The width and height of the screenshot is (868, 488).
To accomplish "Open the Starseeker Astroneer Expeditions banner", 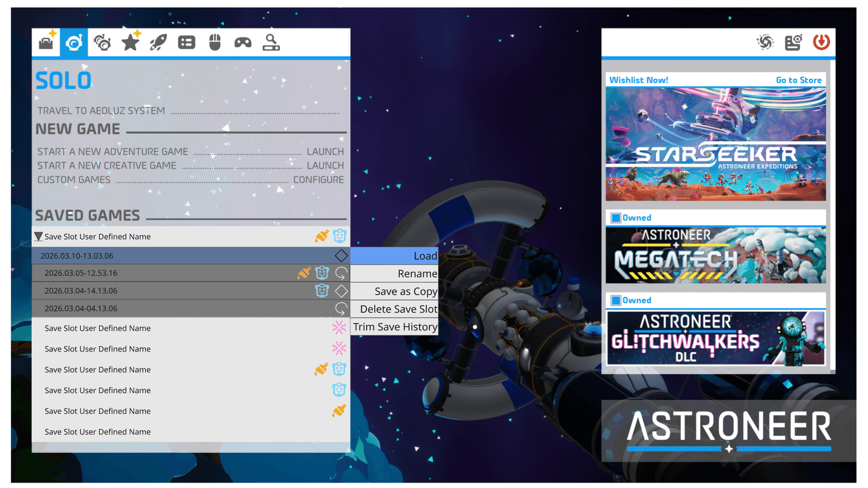I will tap(716, 144).
